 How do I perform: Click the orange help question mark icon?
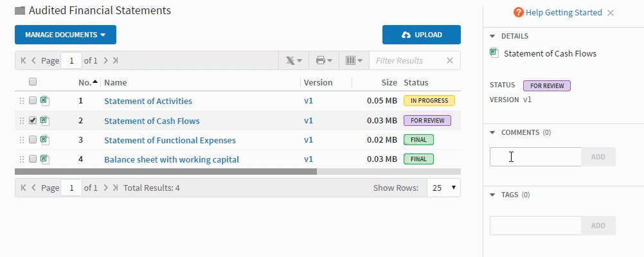click(518, 12)
